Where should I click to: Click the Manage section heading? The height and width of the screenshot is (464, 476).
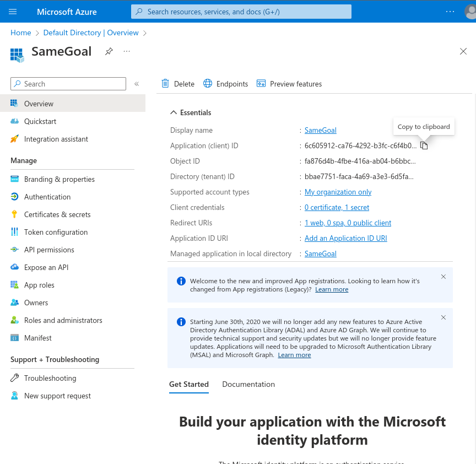tap(24, 161)
